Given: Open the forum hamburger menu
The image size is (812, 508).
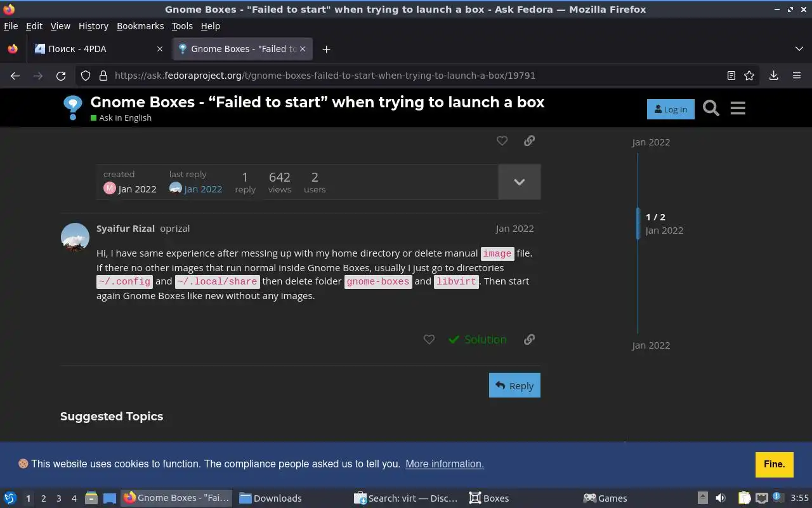Looking at the screenshot, I should (x=738, y=109).
